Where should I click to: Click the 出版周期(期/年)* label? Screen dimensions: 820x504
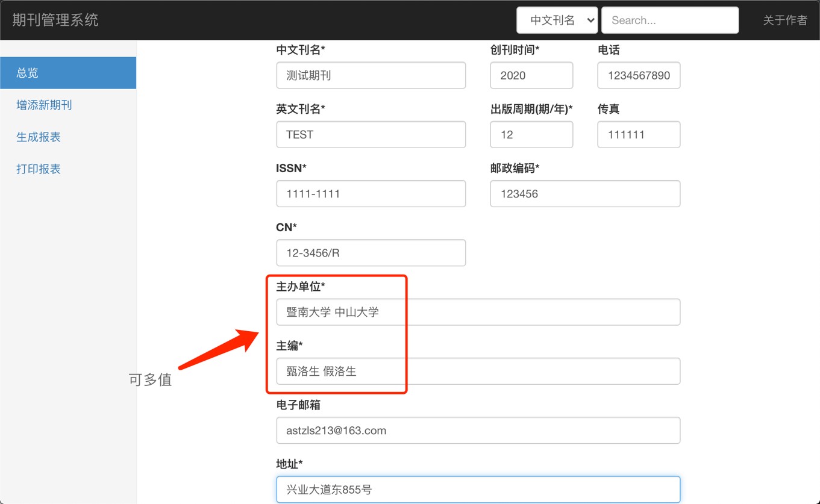click(531, 109)
